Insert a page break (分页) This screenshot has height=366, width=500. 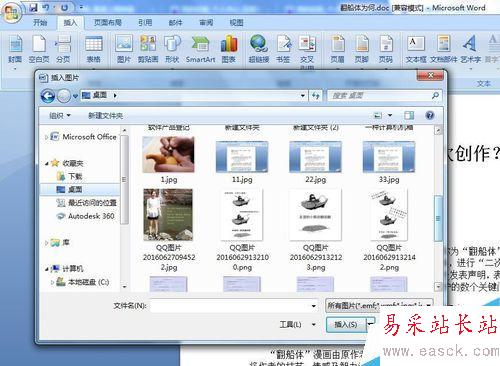[x=63, y=49]
